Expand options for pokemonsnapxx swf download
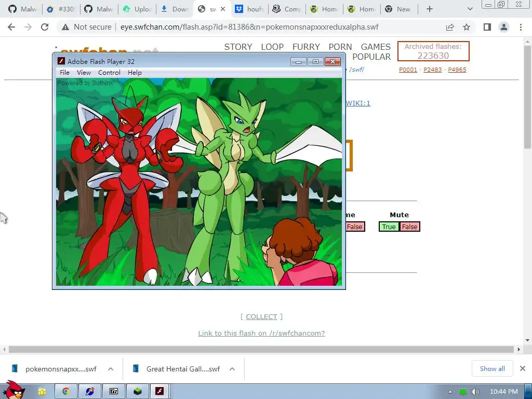 [111, 368]
